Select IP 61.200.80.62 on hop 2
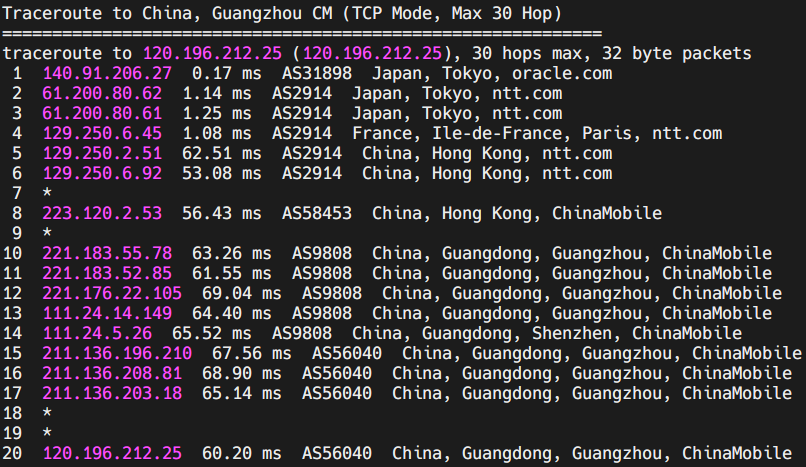This screenshot has width=806, height=467. tap(102, 94)
